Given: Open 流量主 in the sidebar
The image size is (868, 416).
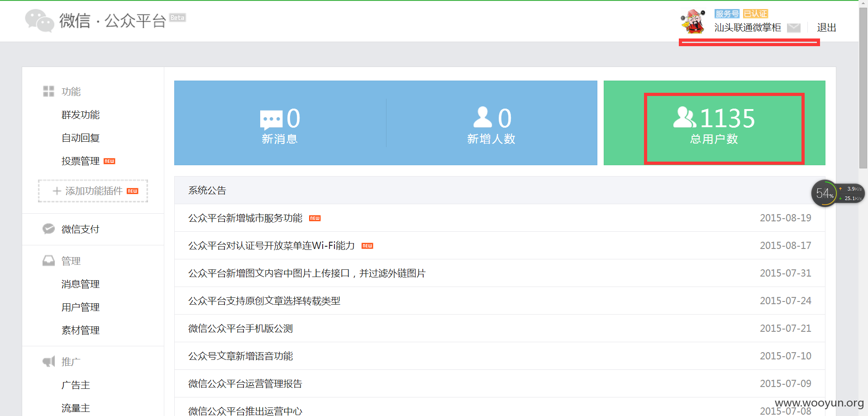Looking at the screenshot, I should [76, 408].
